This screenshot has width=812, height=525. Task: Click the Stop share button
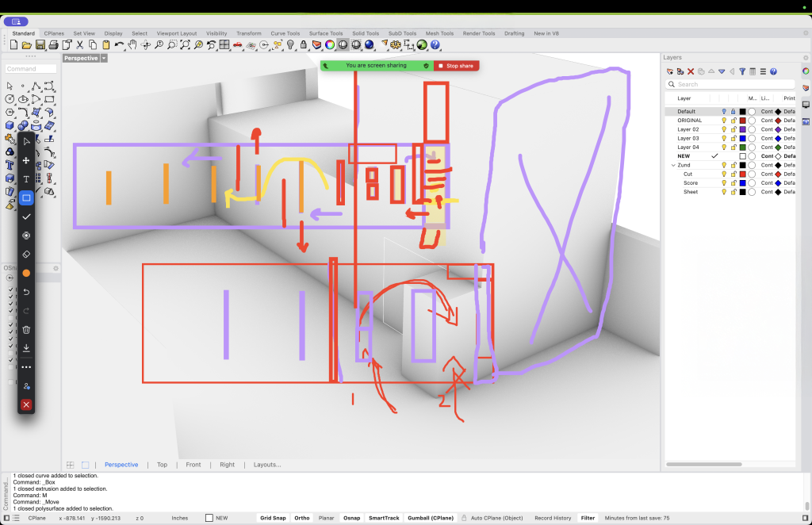pos(456,66)
